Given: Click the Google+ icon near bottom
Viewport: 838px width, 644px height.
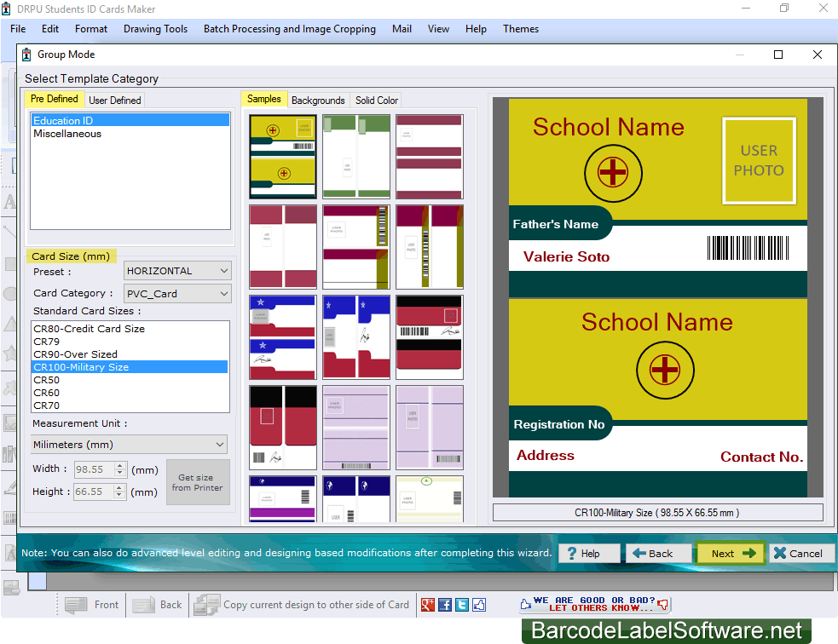Looking at the screenshot, I should (427, 605).
